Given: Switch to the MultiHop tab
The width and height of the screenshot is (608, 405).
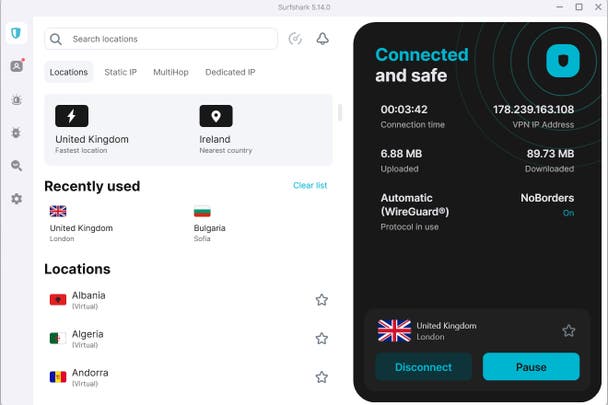Looking at the screenshot, I should (171, 72).
